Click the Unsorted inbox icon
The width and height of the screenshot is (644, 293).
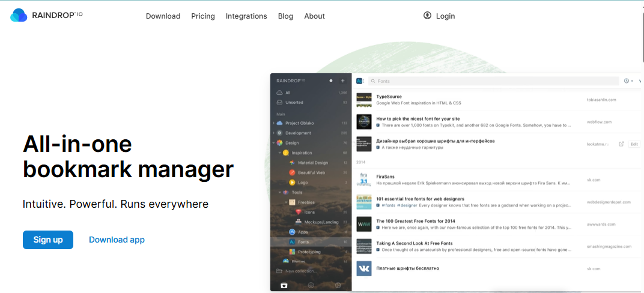click(x=279, y=103)
